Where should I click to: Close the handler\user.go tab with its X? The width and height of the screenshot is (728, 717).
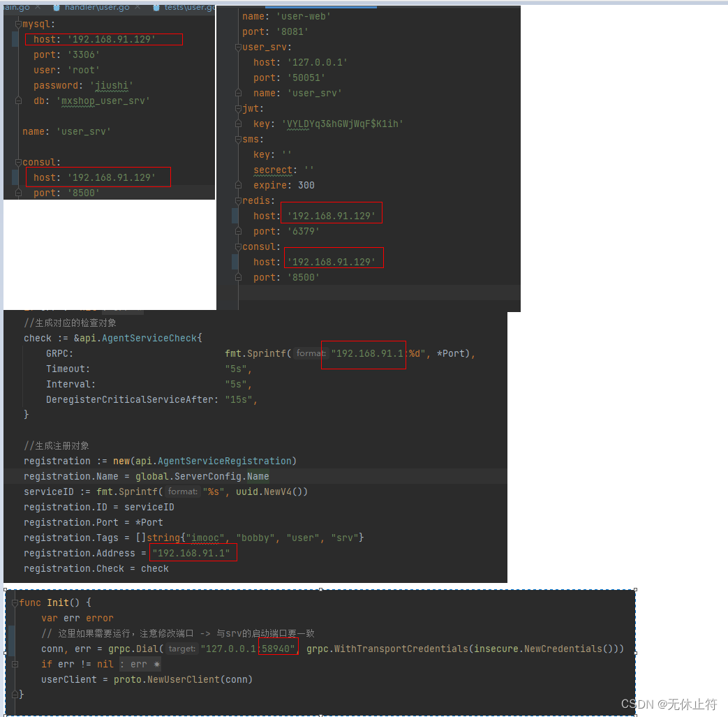click(x=138, y=7)
